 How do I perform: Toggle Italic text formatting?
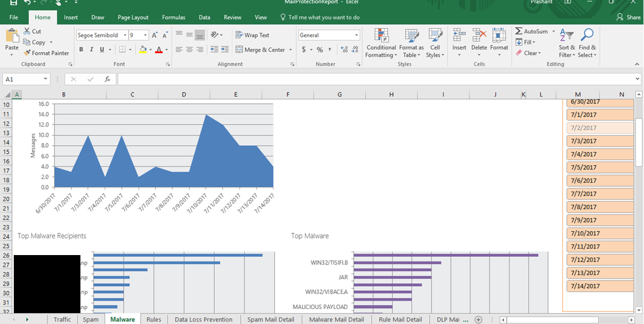pos(92,49)
